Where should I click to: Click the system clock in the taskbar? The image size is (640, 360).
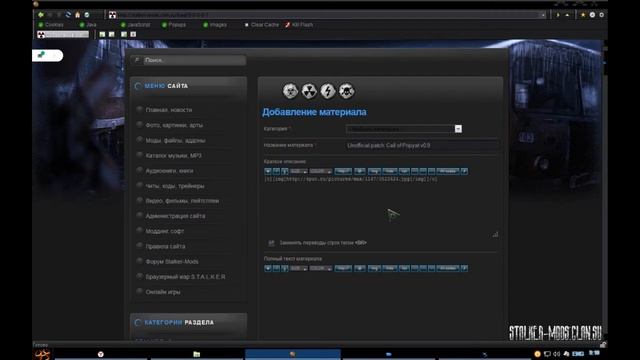pos(594,353)
